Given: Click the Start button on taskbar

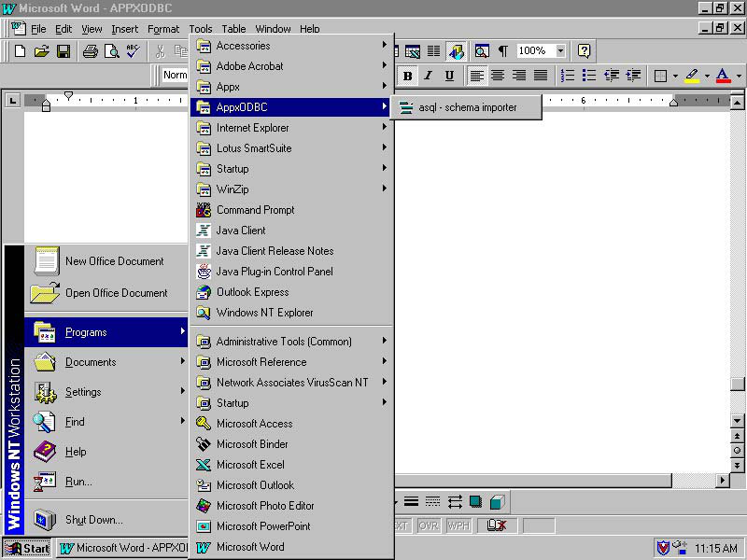Looking at the screenshot, I should (x=27, y=548).
